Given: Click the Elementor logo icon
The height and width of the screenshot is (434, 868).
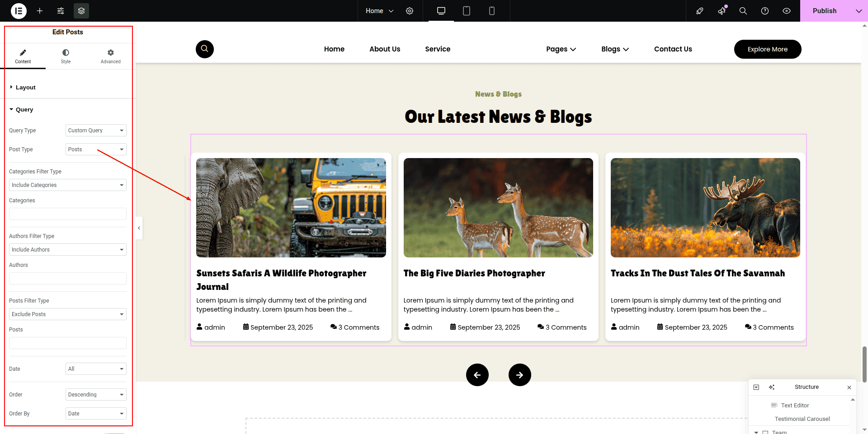Looking at the screenshot, I should pos(19,11).
